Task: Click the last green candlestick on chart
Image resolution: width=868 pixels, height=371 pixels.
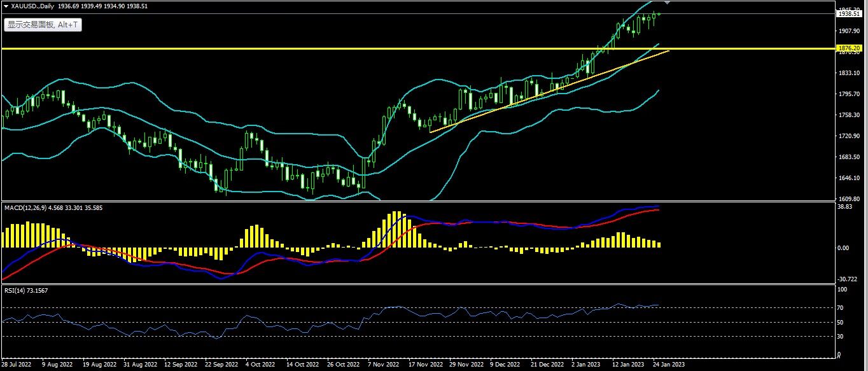Action: (x=659, y=14)
